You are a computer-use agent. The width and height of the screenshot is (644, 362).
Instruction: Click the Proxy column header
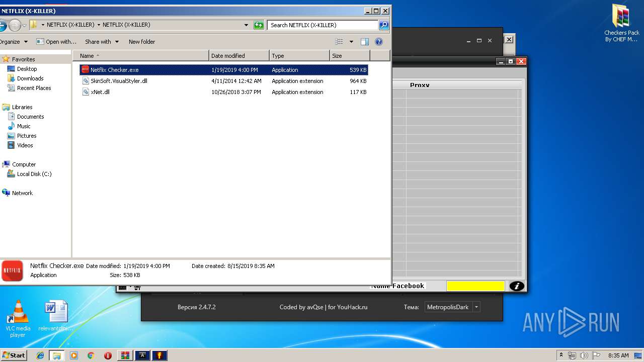[x=420, y=85]
